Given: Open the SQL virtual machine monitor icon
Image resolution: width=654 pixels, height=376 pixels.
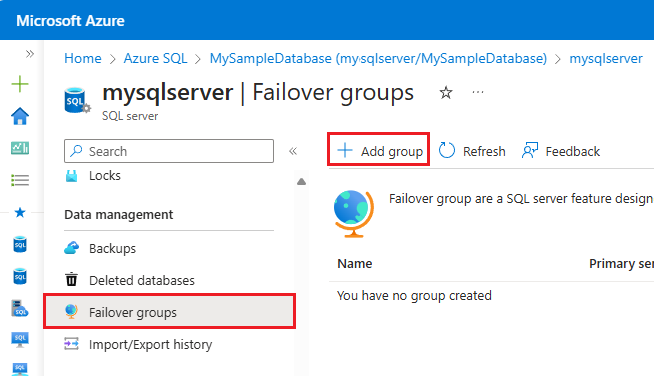Looking at the screenshot, I should pyautogui.click(x=20, y=340).
